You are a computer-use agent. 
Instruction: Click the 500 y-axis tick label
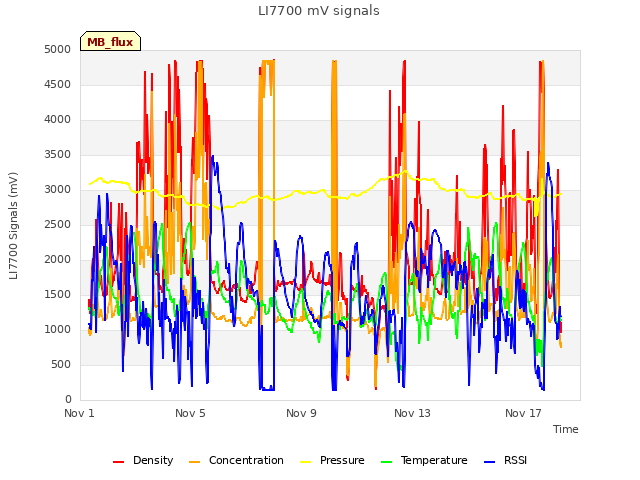[x=61, y=364]
